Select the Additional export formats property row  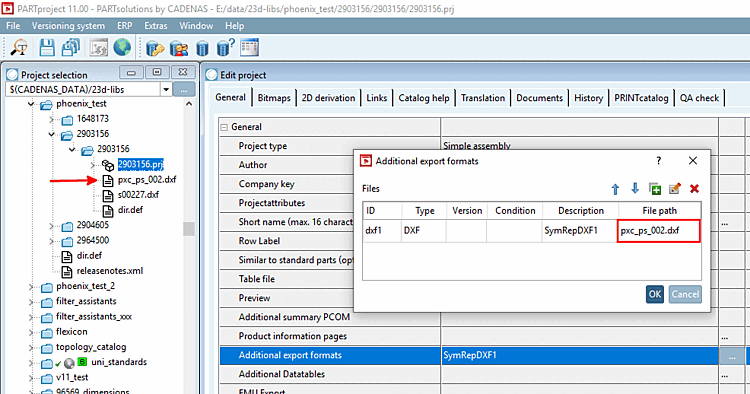(x=469, y=356)
